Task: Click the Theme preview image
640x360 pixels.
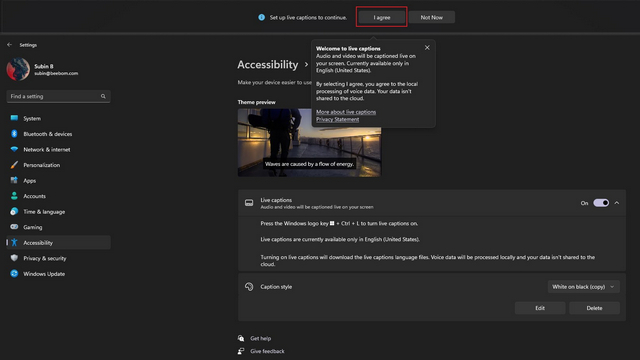Action: (x=309, y=142)
